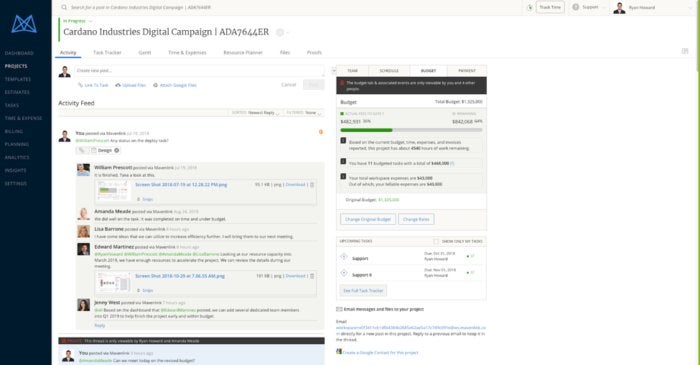The width and height of the screenshot is (700, 365).
Task: Click the Google contact icon
Action: [x=339, y=352]
